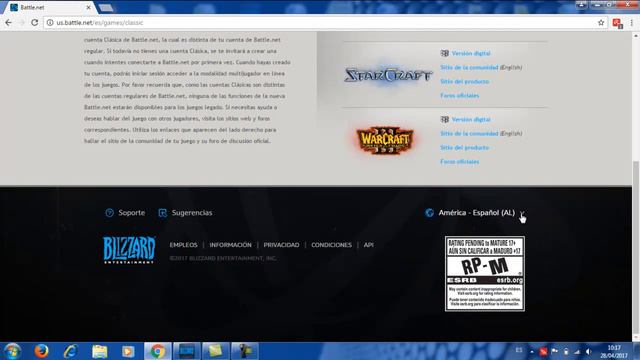The image size is (640, 360).
Task: Open StarCraft Versión digital link
Action: pos(471,53)
